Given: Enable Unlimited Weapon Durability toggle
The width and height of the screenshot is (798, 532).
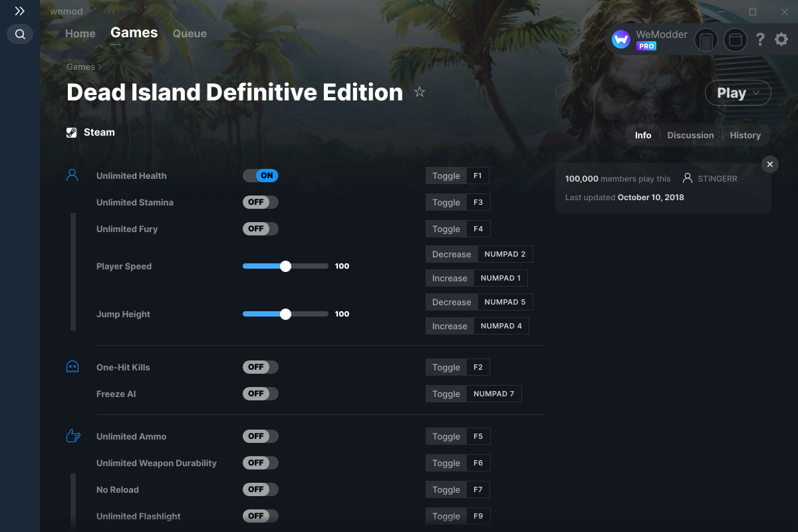Looking at the screenshot, I should [x=261, y=463].
